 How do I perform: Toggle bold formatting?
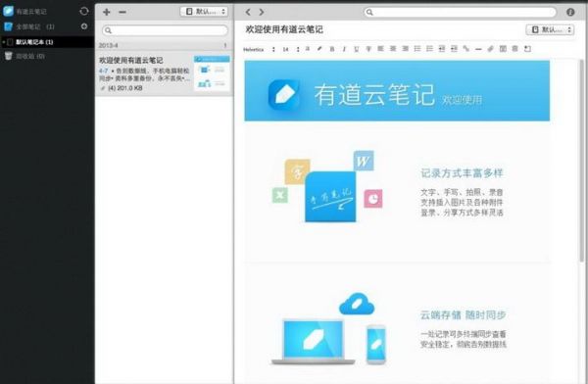pyautogui.click(x=332, y=49)
